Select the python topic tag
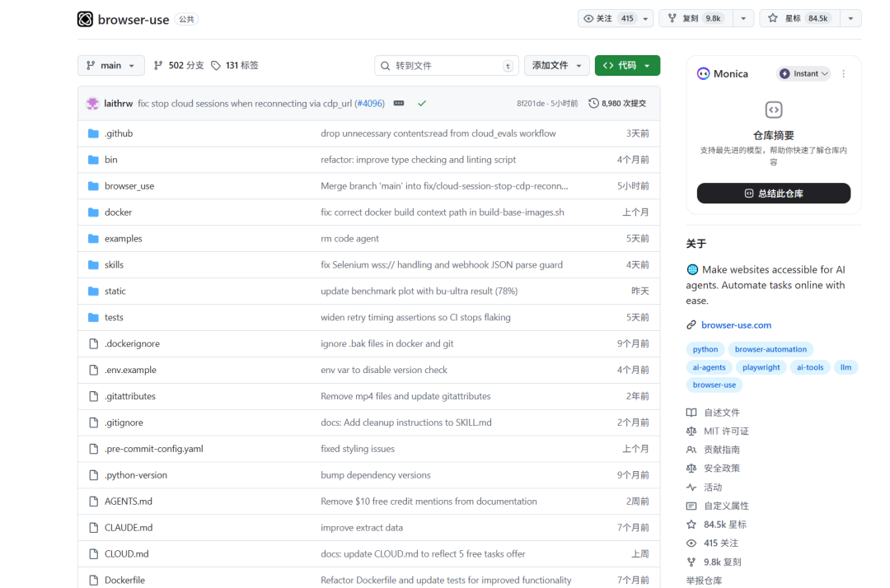This screenshot has height=588, width=890. 705,349
